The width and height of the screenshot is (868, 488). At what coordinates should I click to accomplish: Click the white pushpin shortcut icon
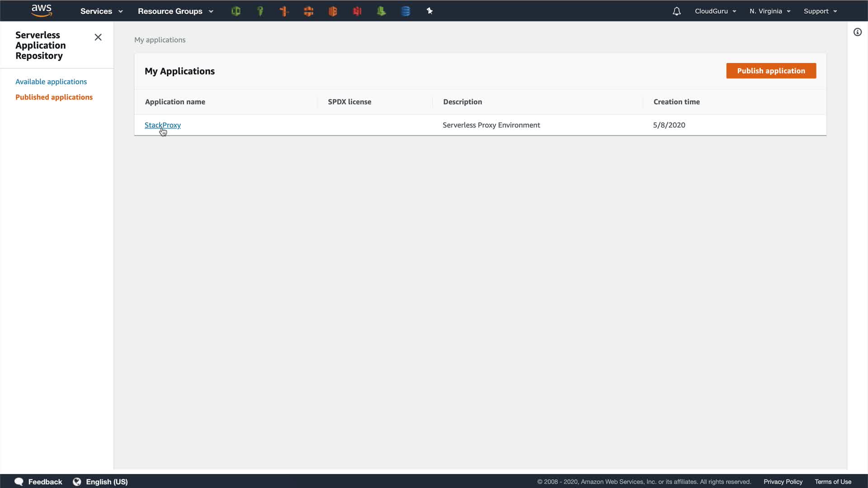coord(429,11)
